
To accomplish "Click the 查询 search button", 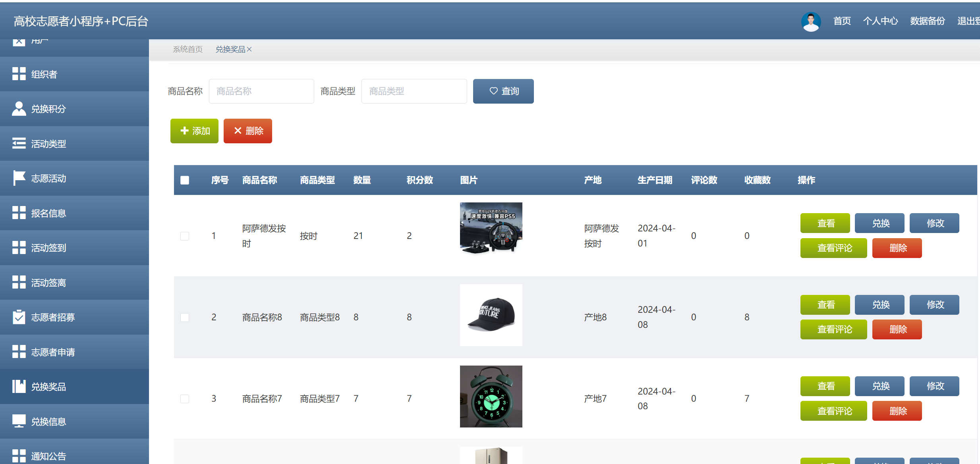I will (x=503, y=91).
